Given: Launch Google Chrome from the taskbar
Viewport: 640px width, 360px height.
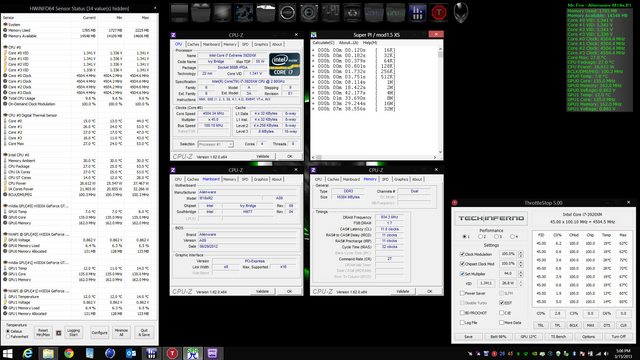Looking at the screenshot, I should point(69,353).
